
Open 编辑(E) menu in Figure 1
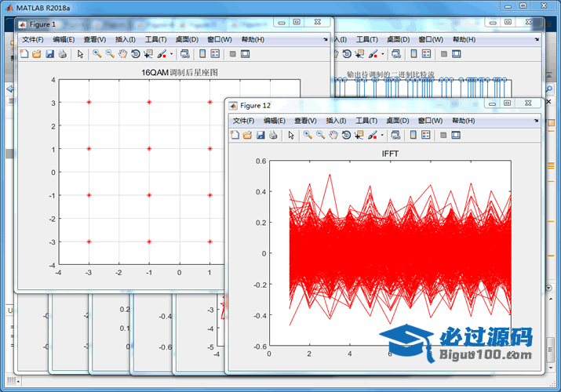pos(64,40)
